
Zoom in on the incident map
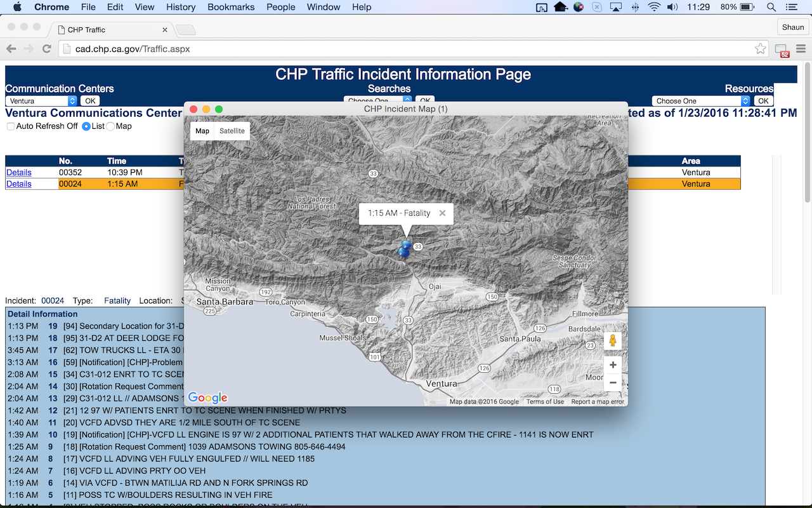(x=613, y=365)
